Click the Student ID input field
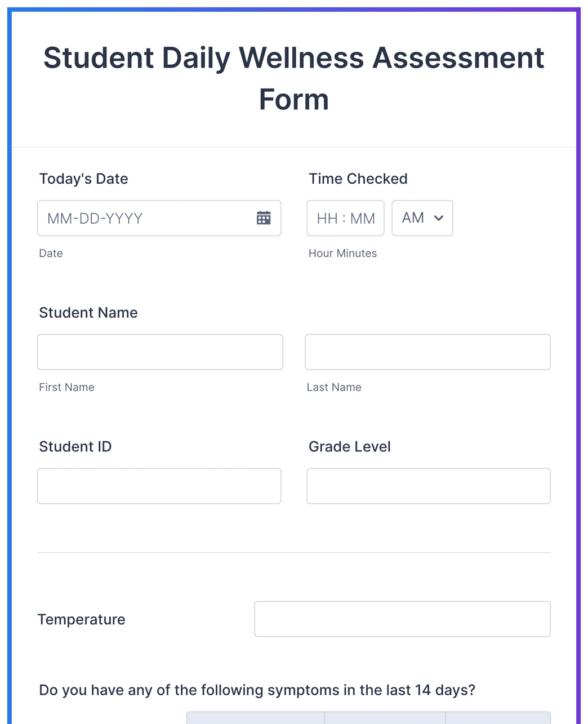The image size is (588, 724). [x=159, y=486]
